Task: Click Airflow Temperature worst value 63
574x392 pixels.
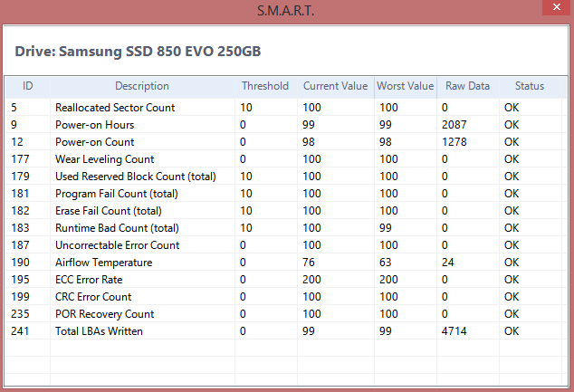Action: [386, 263]
